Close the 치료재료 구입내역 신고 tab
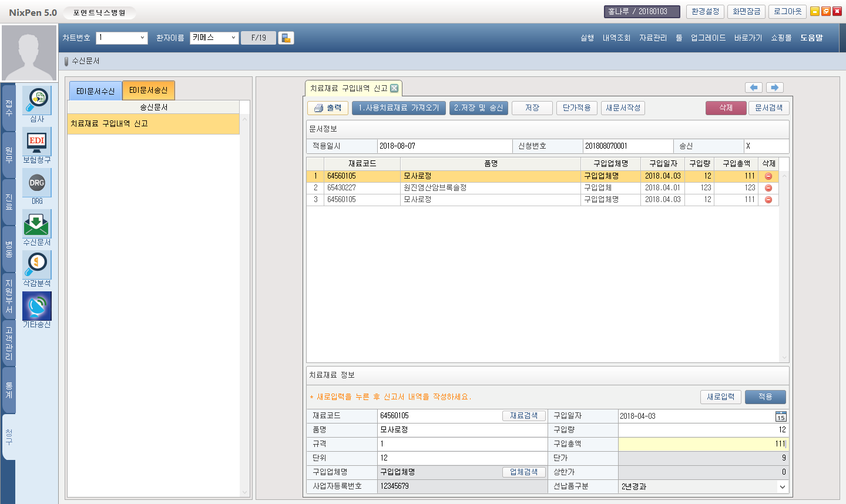The height and width of the screenshot is (504, 846). tap(394, 89)
